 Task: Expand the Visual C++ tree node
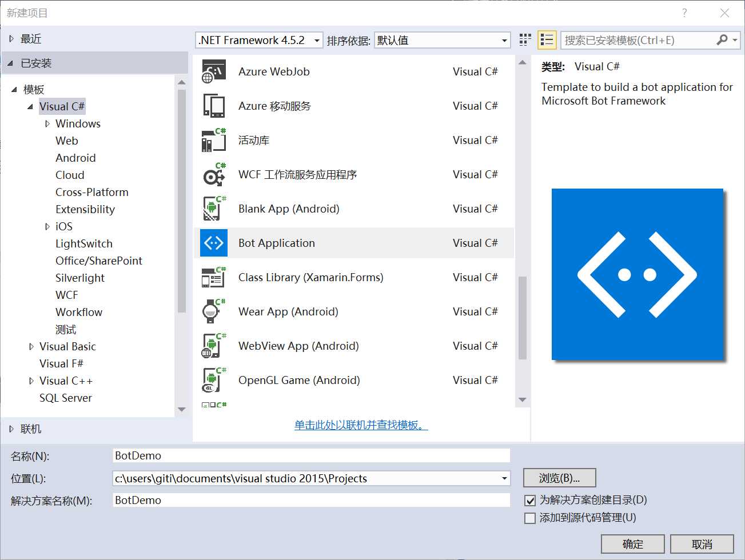[x=31, y=381]
